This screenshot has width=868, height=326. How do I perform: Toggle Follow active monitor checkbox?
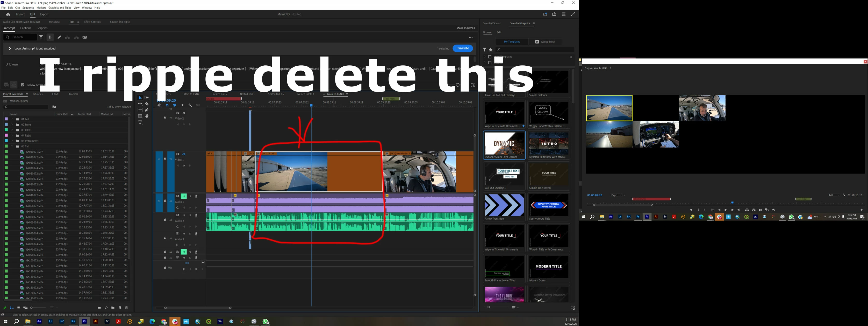coord(23,85)
